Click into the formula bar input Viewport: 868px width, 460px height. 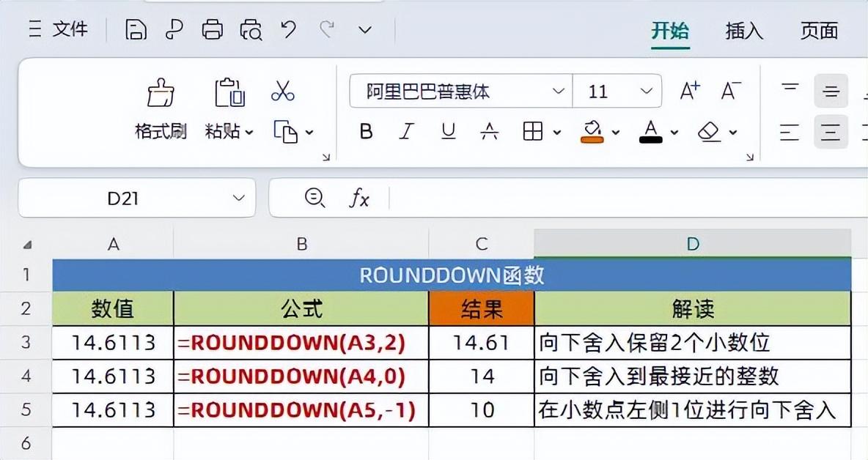click(x=628, y=197)
